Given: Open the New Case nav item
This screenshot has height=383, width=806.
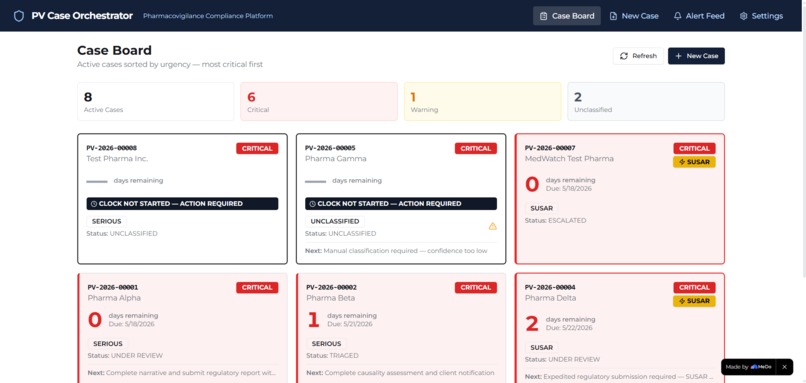Looking at the screenshot, I should point(634,16).
